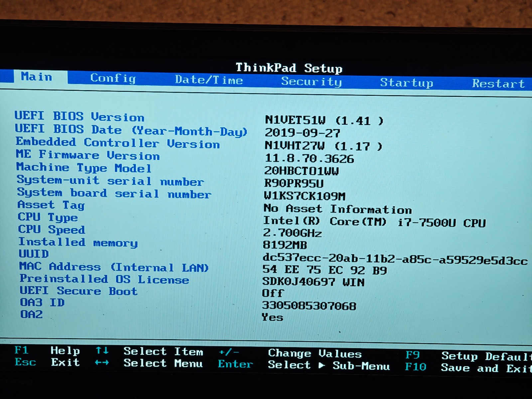This screenshot has height=399, width=532.
Task: Click the model value 20HBCTO1WW
Action: pyautogui.click(x=301, y=171)
